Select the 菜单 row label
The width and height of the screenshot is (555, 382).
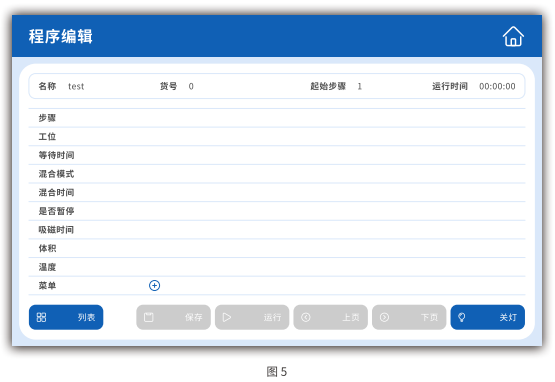(x=47, y=286)
